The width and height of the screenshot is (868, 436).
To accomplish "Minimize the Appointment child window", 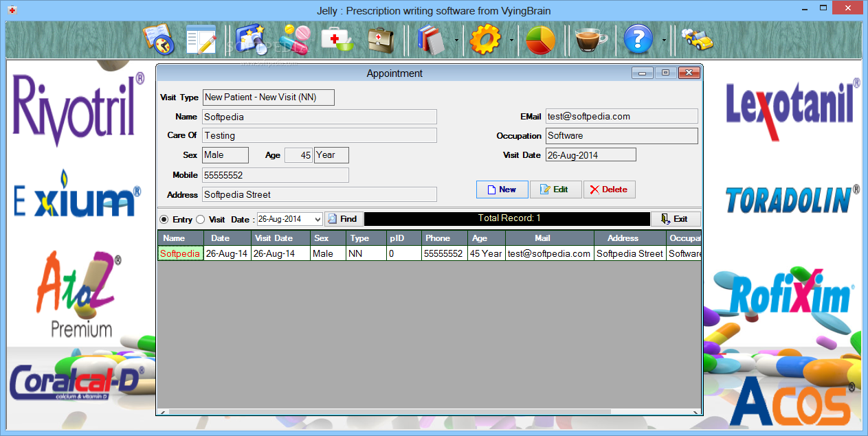I will (x=642, y=73).
